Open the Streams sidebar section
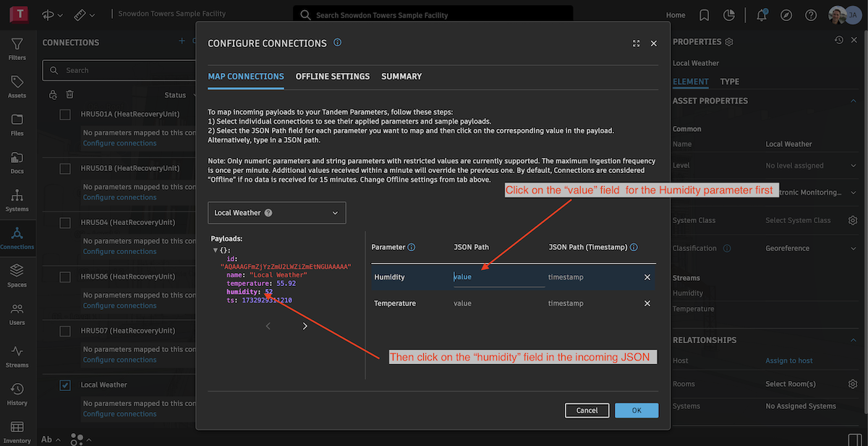The width and height of the screenshot is (868, 446). 17,355
